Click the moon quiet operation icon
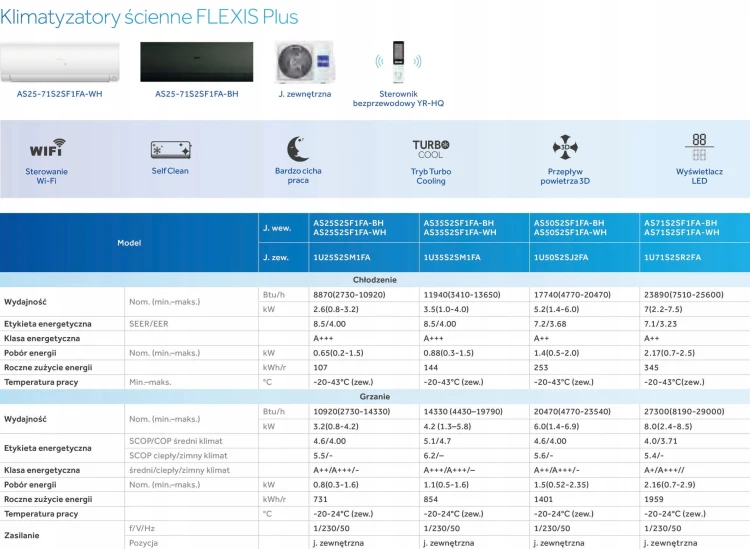This screenshot has width=750, height=549. click(x=298, y=149)
